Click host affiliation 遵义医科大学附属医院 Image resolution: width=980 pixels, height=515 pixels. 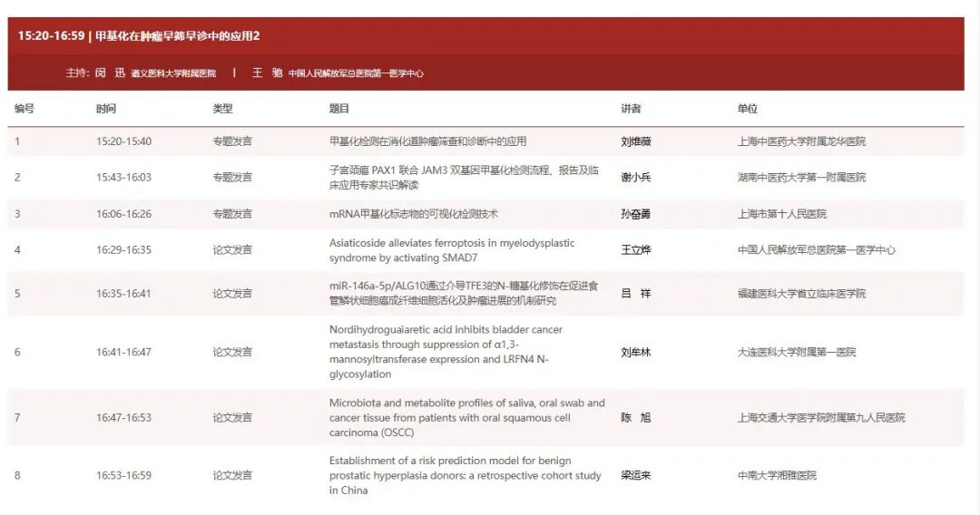(x=173, y=73)
